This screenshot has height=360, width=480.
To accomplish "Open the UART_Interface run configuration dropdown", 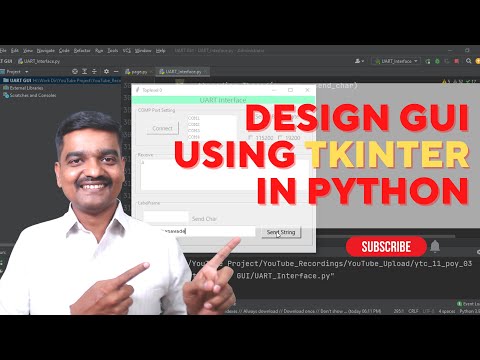I will 396,61.
